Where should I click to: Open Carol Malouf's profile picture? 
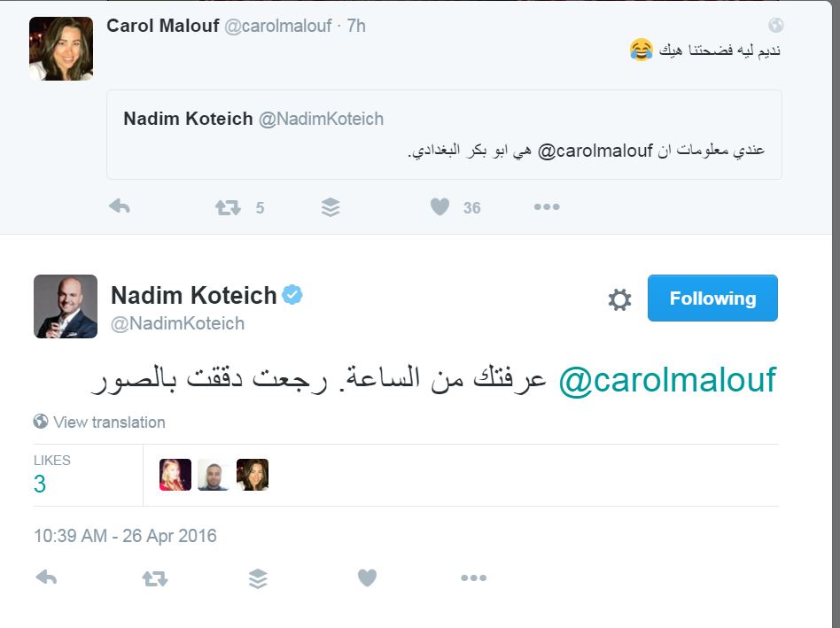coord(61,49)
